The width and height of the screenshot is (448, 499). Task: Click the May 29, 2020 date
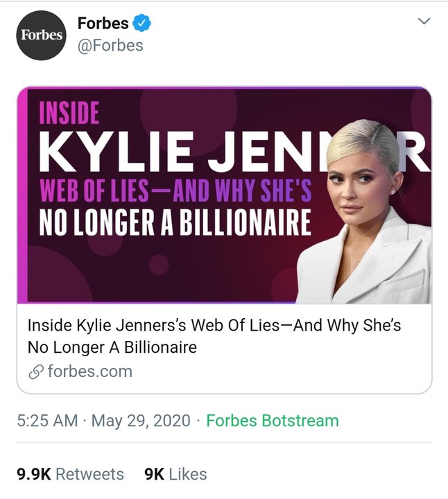point(141,421)
